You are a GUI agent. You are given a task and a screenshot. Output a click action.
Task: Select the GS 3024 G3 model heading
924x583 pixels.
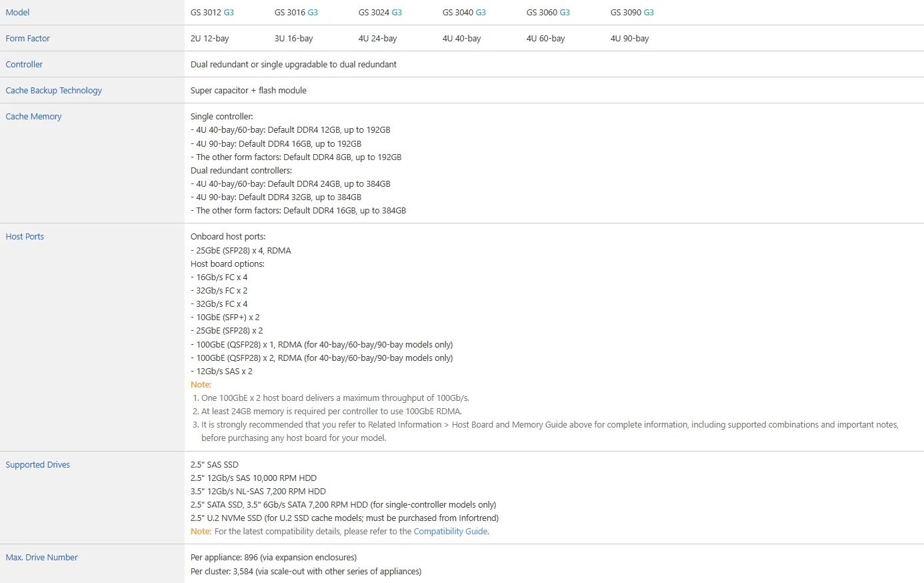pos(380,13)
